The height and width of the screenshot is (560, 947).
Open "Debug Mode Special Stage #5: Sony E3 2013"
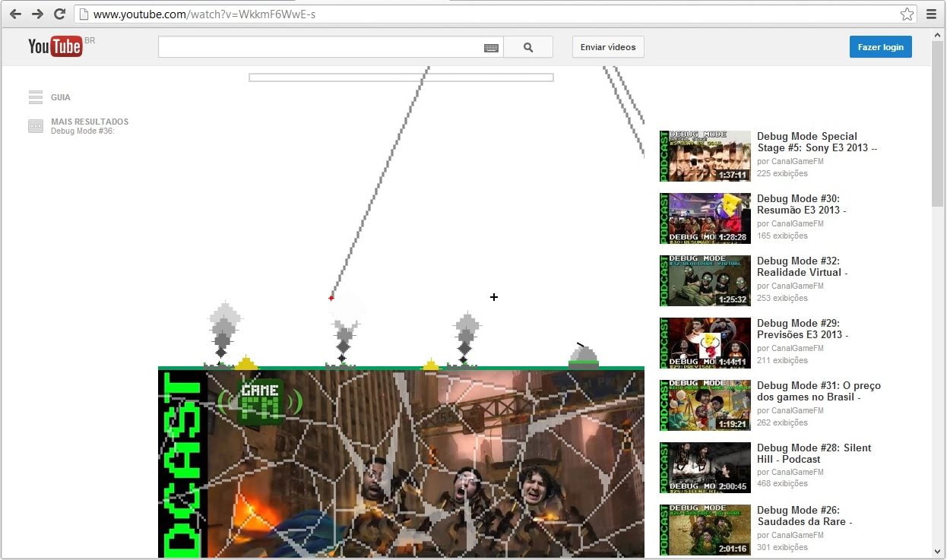coord(816,142)
